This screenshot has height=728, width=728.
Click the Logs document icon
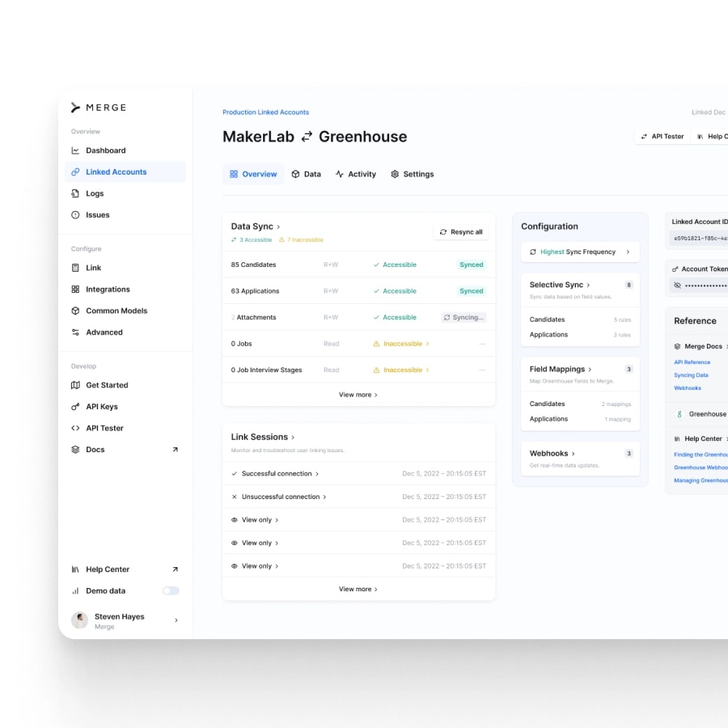[x=75, y=193]
